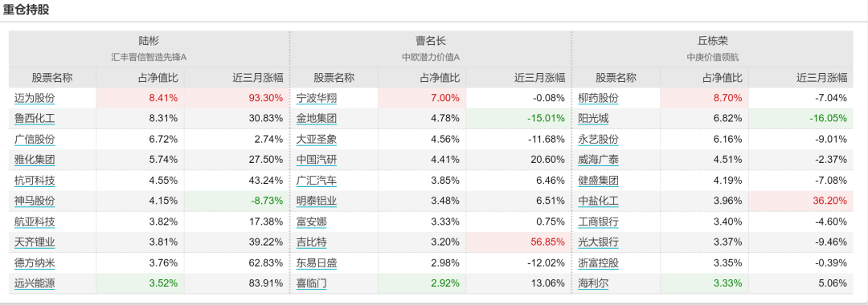Open the 阳光城 stock link
Image resolution: width=868 pixels, height=305 pixels.
pyautogui.click(x=593, y=119)
